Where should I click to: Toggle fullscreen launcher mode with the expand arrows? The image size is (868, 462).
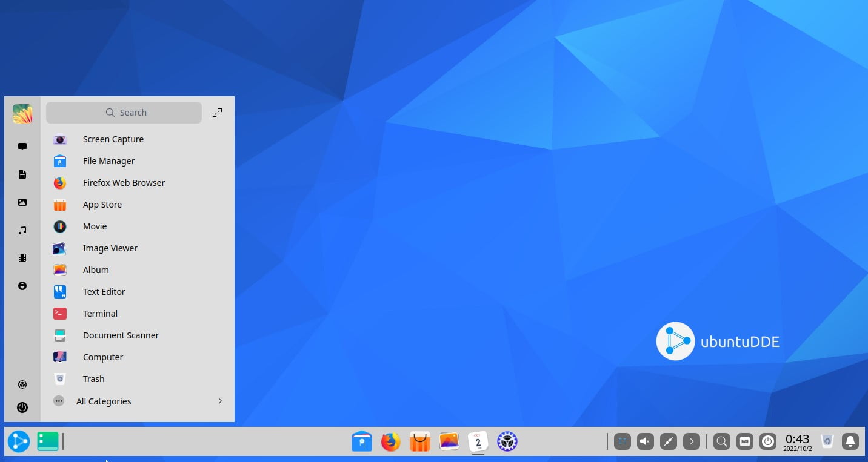217,112
